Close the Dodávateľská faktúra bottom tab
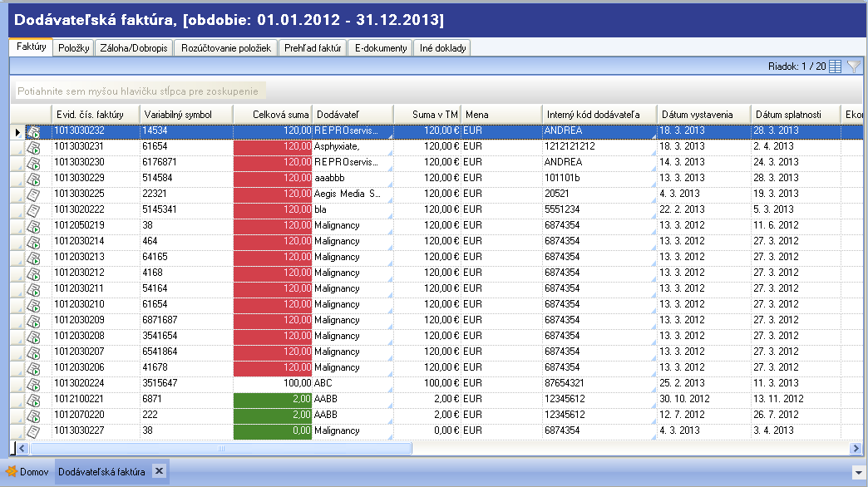 coord(159,471)
